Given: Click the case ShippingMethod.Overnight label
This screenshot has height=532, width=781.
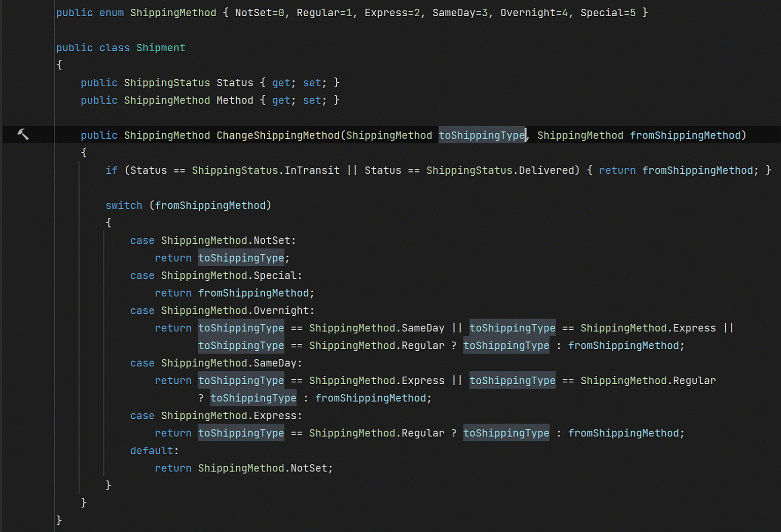Looking at the screenshot, I should point(222,311).
